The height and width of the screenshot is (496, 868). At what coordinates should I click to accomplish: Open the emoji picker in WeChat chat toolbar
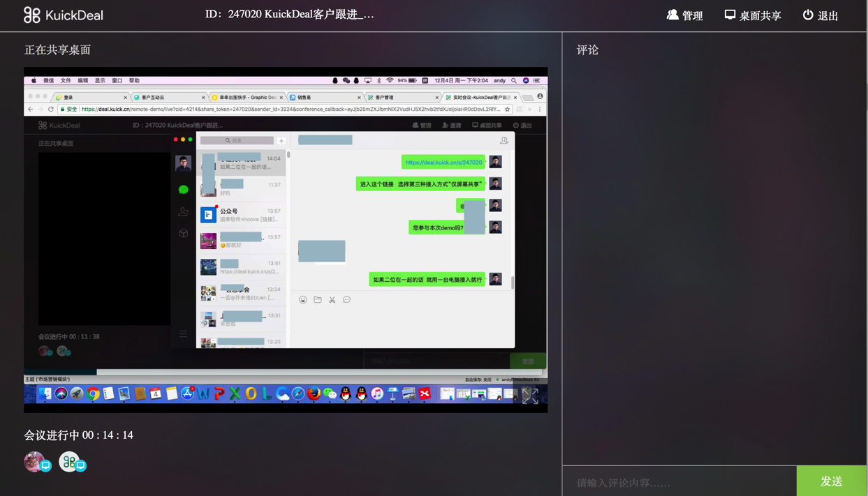click(303, 300)
